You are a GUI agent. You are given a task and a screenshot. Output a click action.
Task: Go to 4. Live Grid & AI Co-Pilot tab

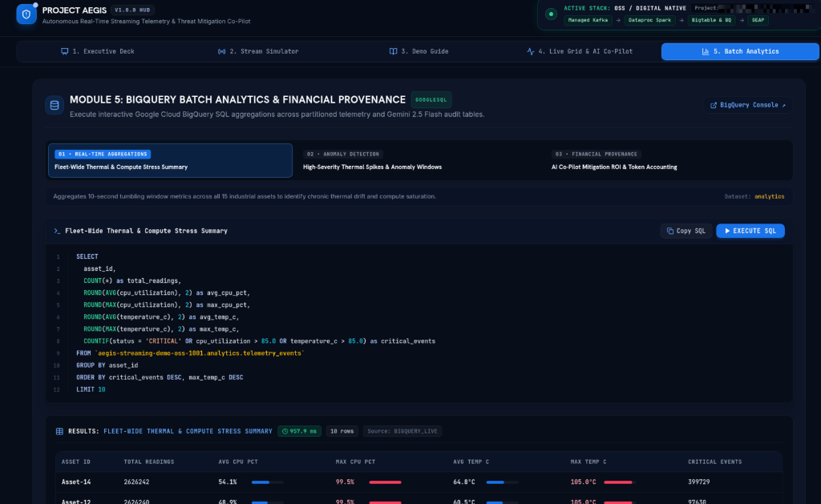click(x=580, y=51)
